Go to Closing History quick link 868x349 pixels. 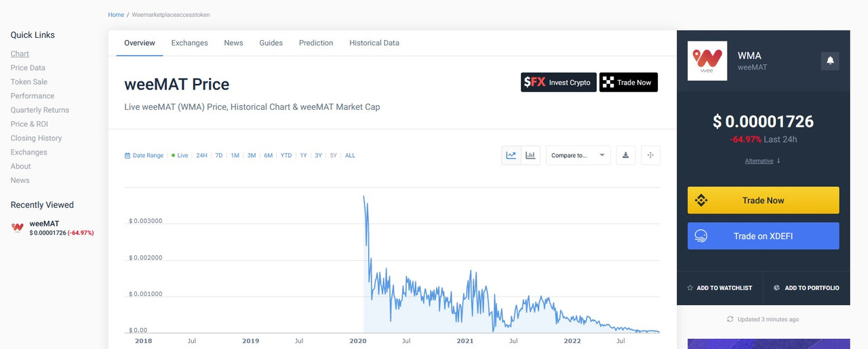click(37, 138)
